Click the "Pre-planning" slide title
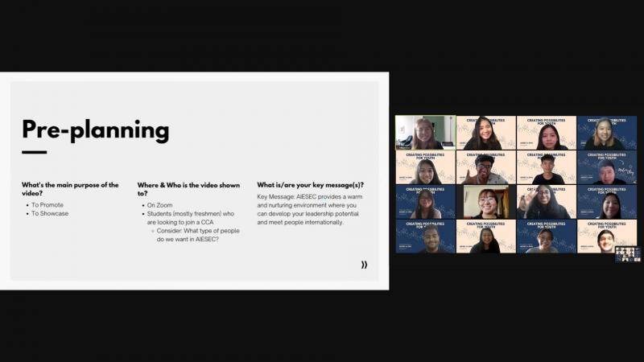644x362 pixels. point(95,130)
